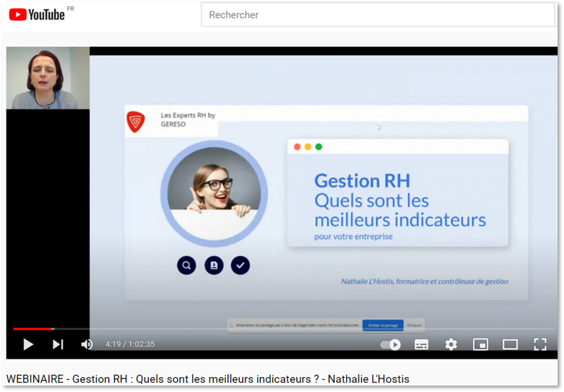The image size is (564, 392).
Task: Click the Rechercher search field
Action: [377, 15]
